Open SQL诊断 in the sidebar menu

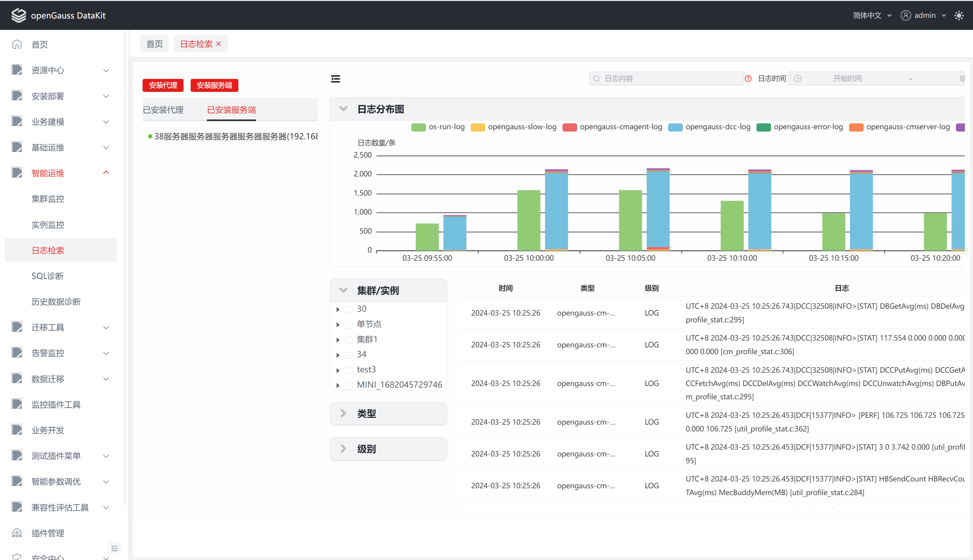click(x=47, y=276)
